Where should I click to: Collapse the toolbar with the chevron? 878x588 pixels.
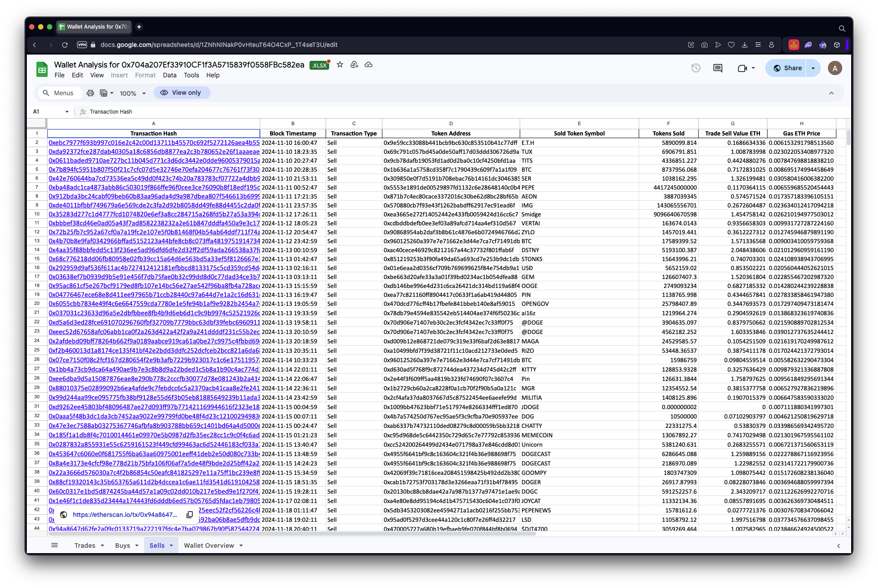pyautogui.click(x=831, y=93)
